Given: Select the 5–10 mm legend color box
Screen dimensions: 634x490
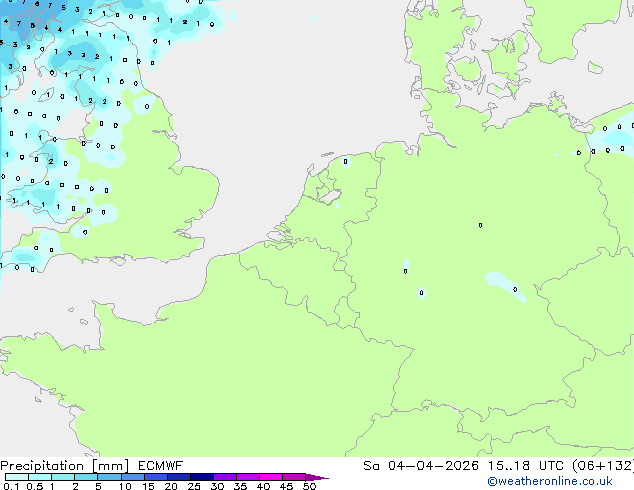Looking at the screenshot, I should pos(109,477).
